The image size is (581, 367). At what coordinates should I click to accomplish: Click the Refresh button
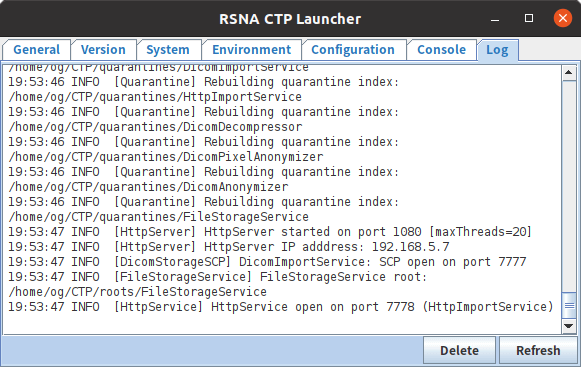tap(538, 350)
